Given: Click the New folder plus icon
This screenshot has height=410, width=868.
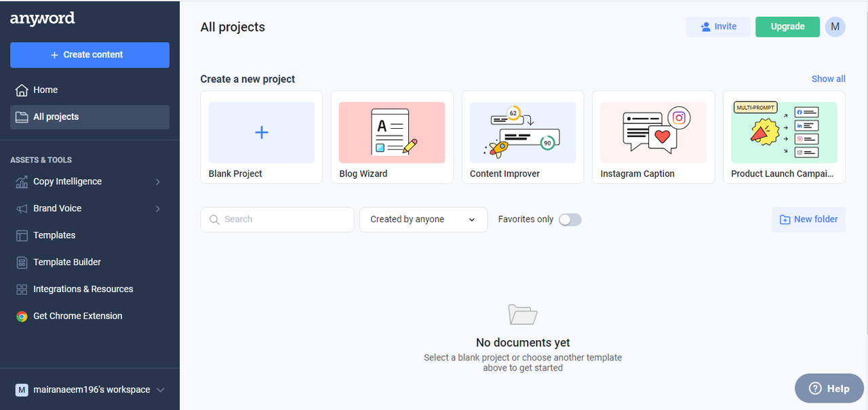Looking at the screenshot, I should click(785, 220).
